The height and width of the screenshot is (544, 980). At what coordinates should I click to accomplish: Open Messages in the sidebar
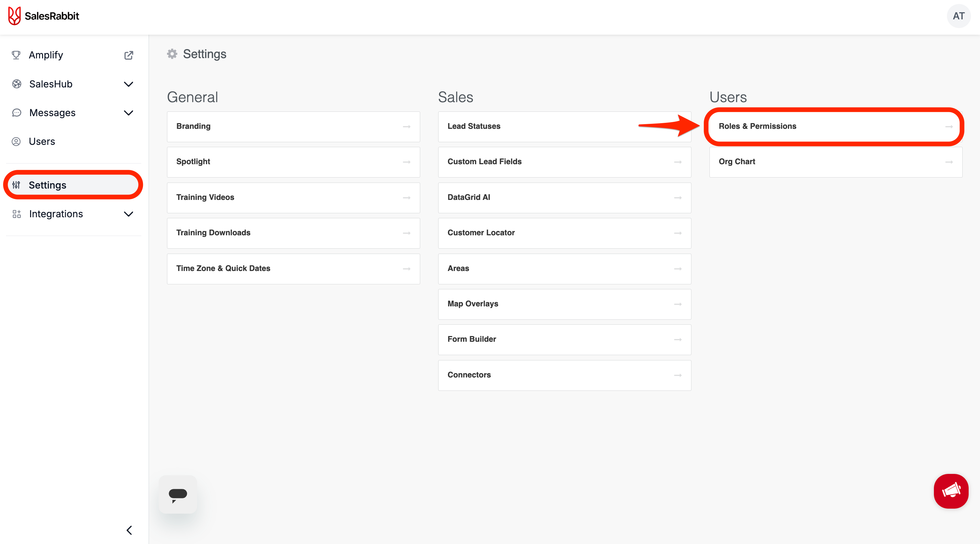[52, 113]
